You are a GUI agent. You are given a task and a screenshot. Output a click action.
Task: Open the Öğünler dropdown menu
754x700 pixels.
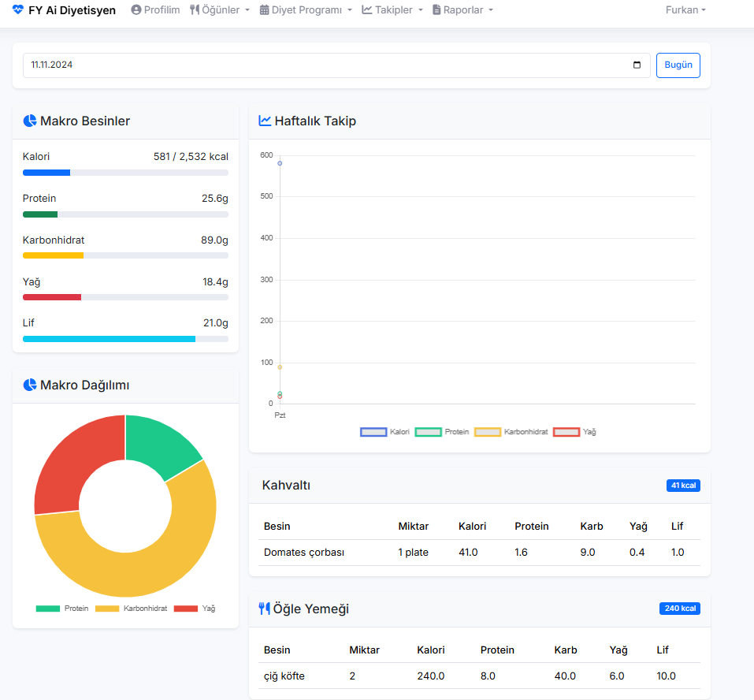coord(220,9)
